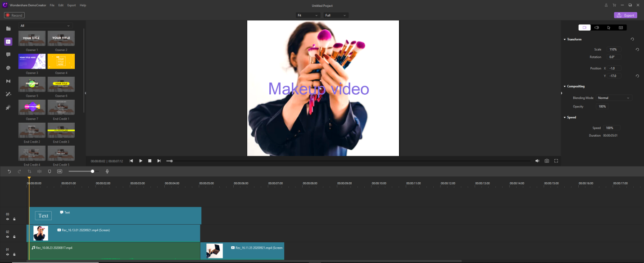Jump to previous frame
Image resolution: width=644 pixels, height=263 pixels.
click(131, 161)
